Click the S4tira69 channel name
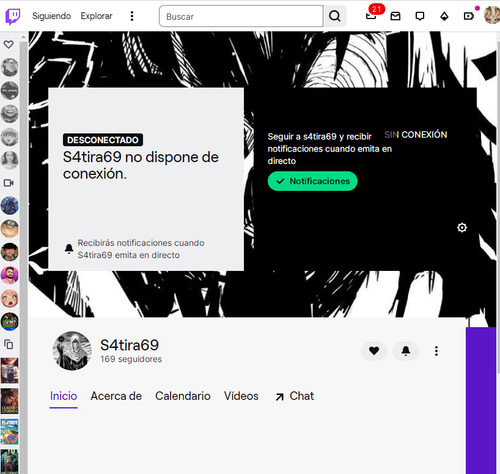 [x=129, y=345]
